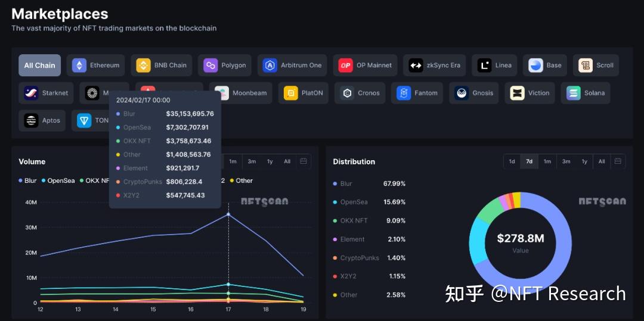Screen dimensions: 644x321
Task: Click the Marketplaces page heading
Action: pyautogui.click(x=60, y=14)
